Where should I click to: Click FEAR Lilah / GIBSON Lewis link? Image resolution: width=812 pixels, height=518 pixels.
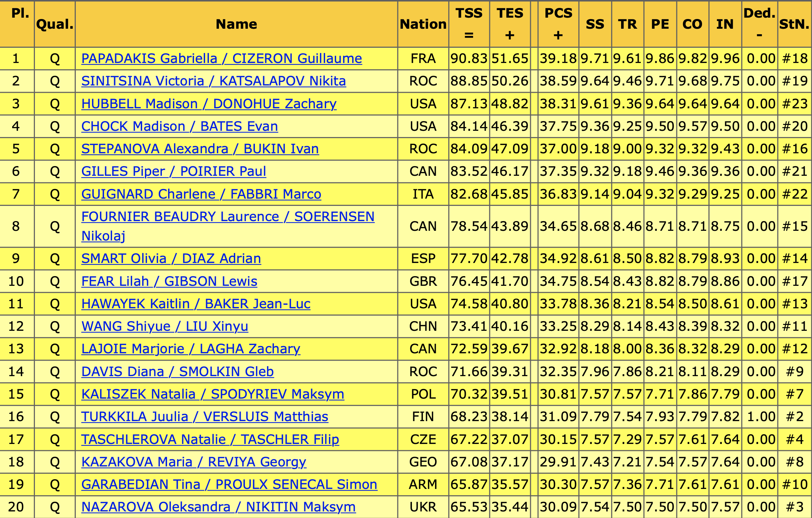point(169,281)
